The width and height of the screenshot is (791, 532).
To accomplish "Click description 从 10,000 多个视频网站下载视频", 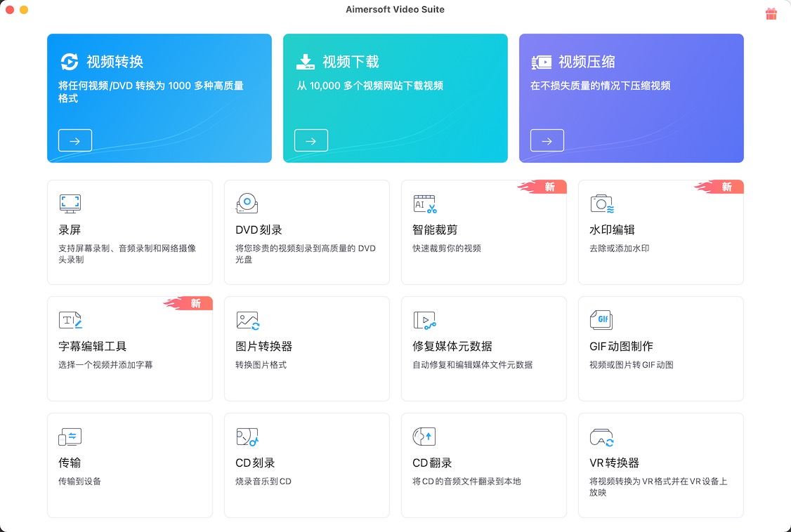I will [370, 86].
